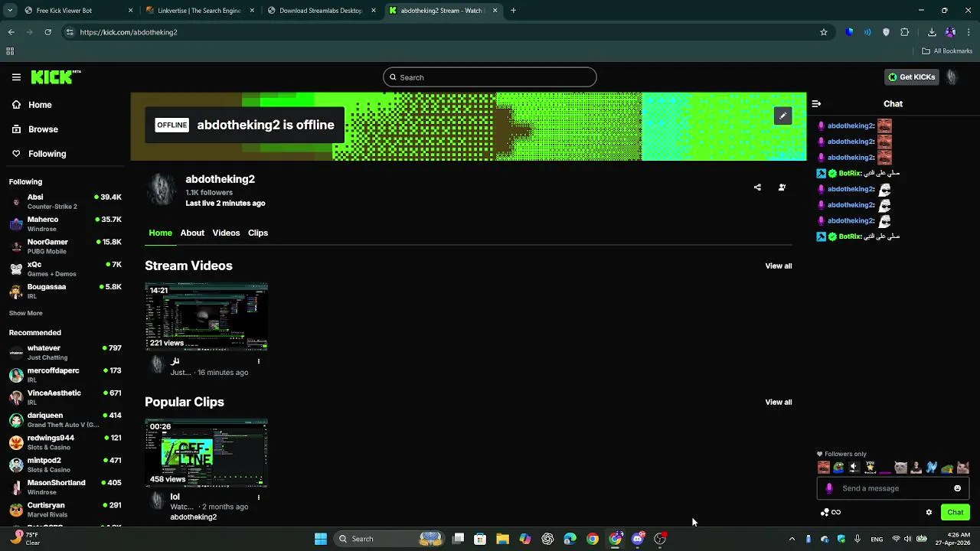Switch to the About tab
This screenshot has height=551, width=980.
[192, 233]
